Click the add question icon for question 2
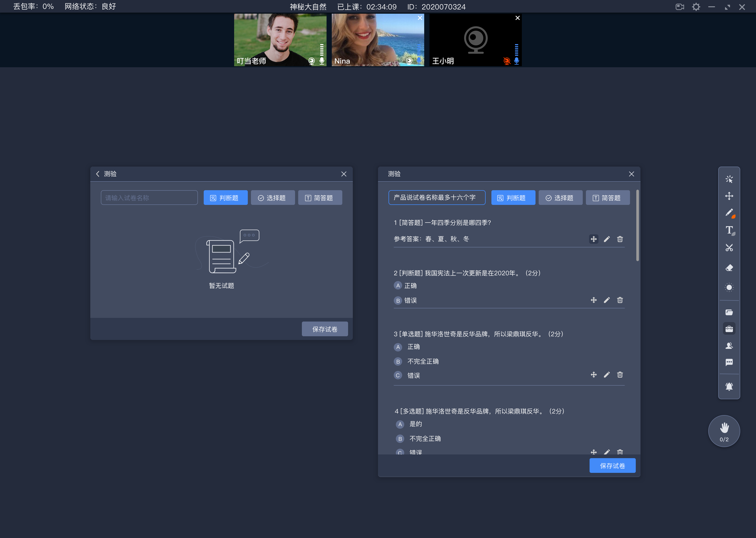 click(594, 300)
